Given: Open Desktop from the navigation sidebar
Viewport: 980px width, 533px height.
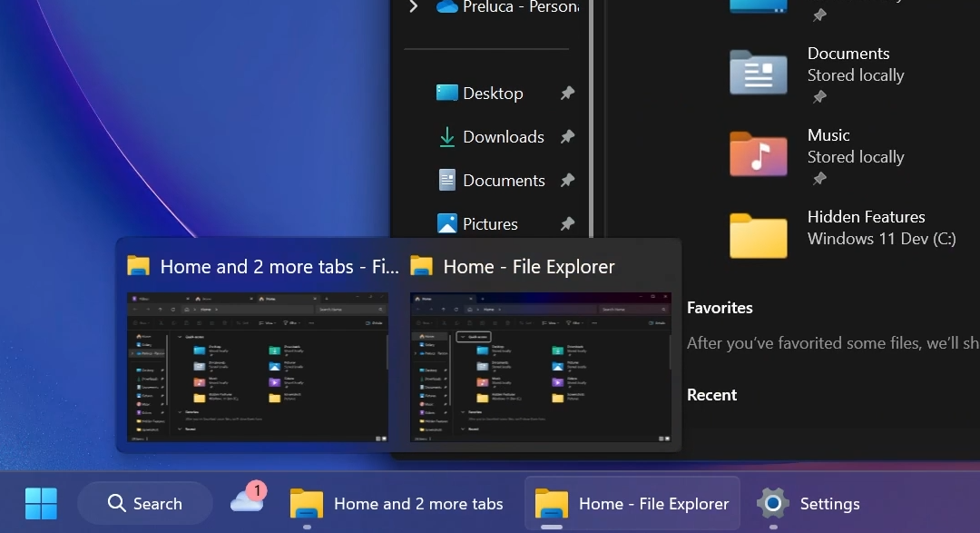Looking at the screenshot, I should pyautogui.click(x=493, y=93).
